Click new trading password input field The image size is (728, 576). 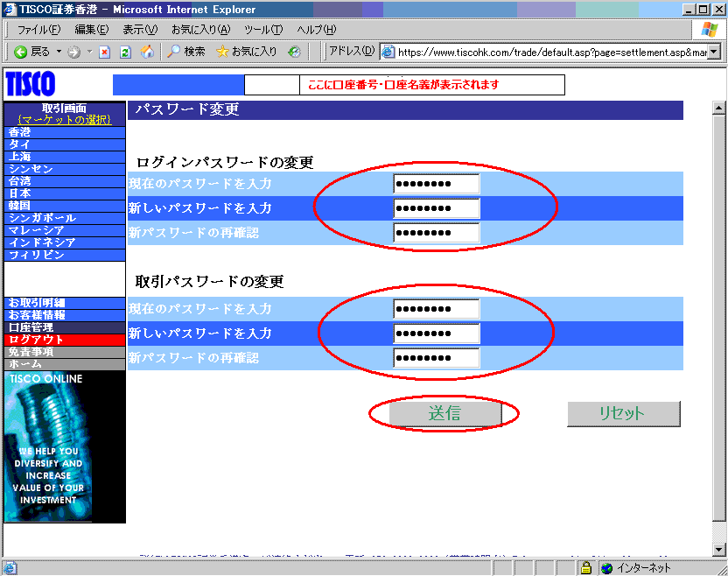pos(437,333)
